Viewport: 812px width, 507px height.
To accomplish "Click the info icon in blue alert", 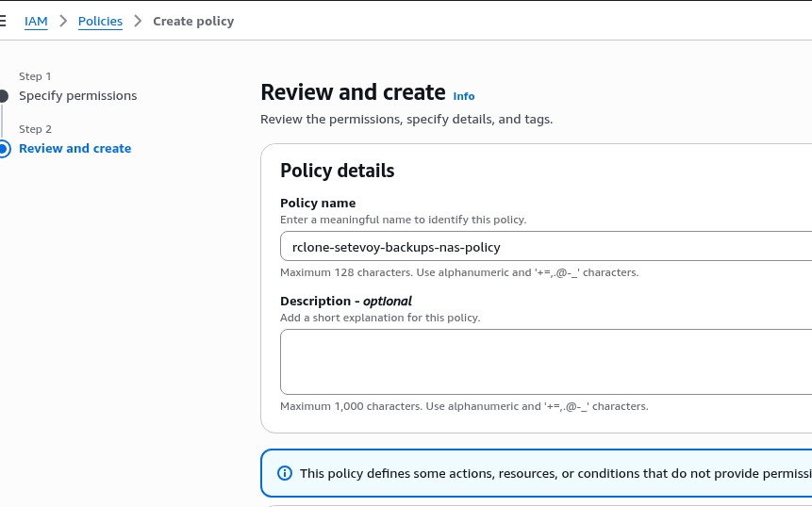I will tap(285, 473).
